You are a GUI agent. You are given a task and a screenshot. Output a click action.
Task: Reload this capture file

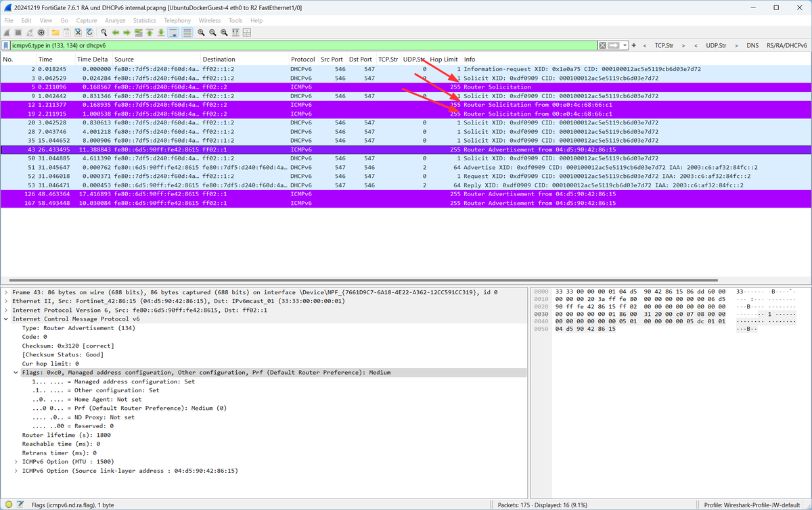89,32
